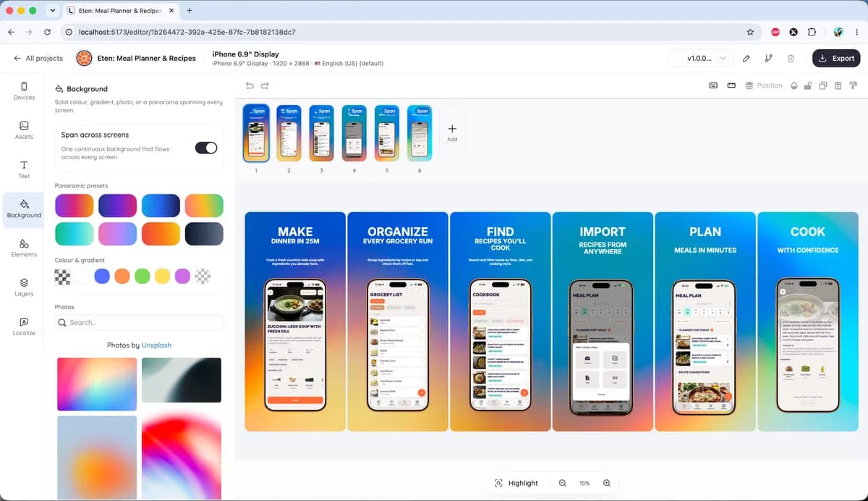
Task: Click the keyboard shortcuts icon
Action: 713,85
